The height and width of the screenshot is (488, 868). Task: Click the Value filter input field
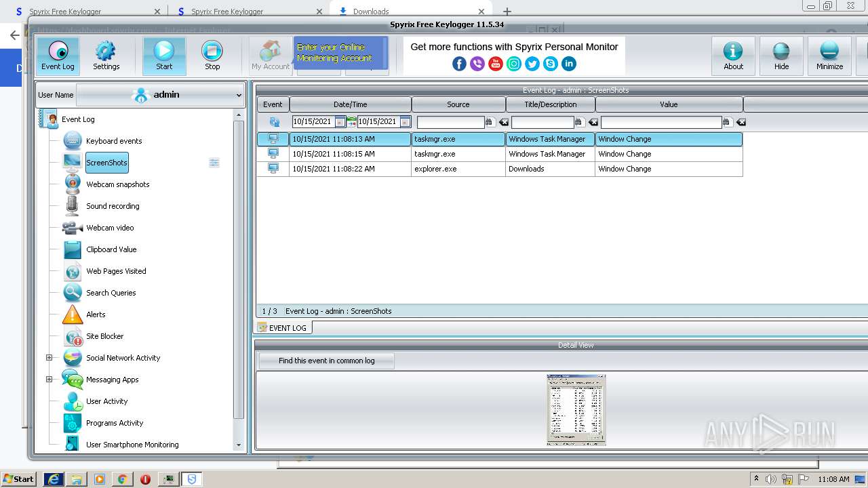pyautogui.click(x=661, y=122)
